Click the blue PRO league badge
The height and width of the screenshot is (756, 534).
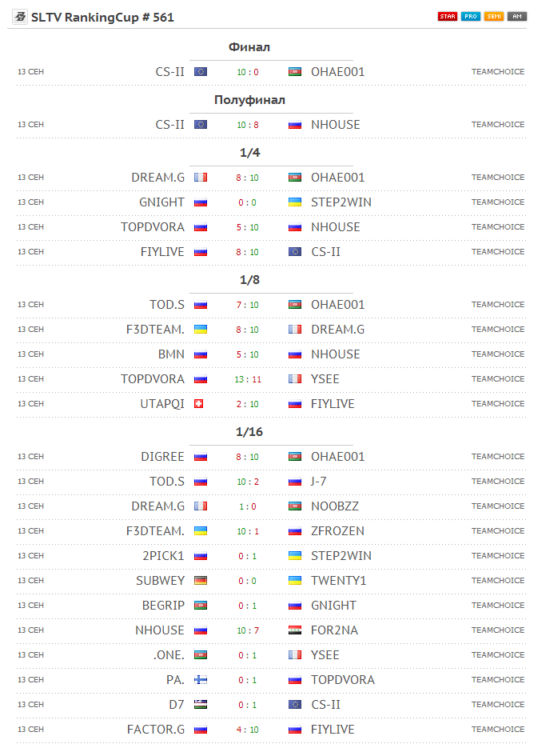click(471, 17)
